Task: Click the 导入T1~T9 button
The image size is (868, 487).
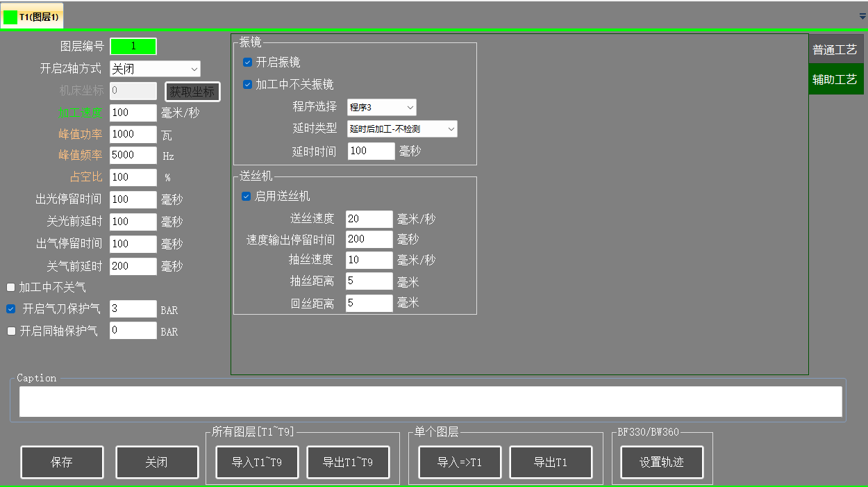Action: tap(257, 462)
